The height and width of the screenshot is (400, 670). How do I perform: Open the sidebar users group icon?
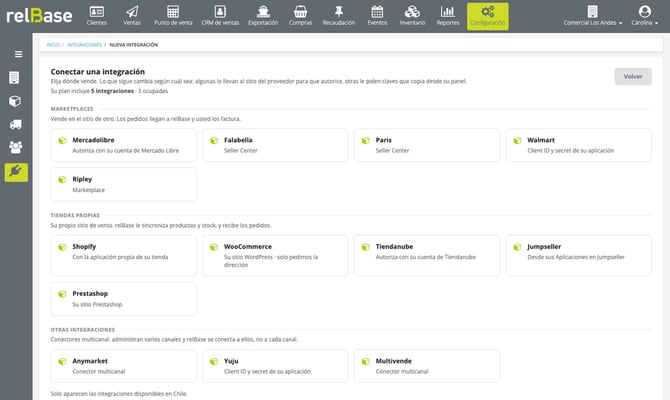click(x=15, y=147)
